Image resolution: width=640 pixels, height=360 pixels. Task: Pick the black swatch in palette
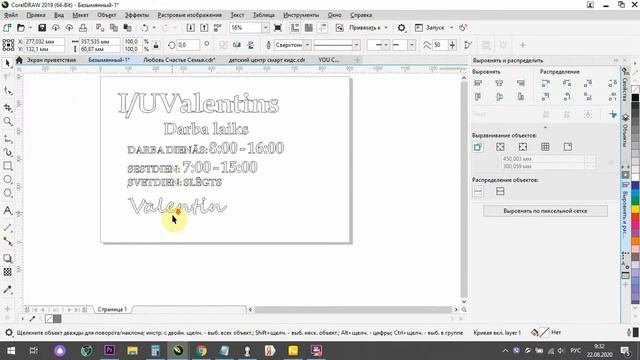635,98
